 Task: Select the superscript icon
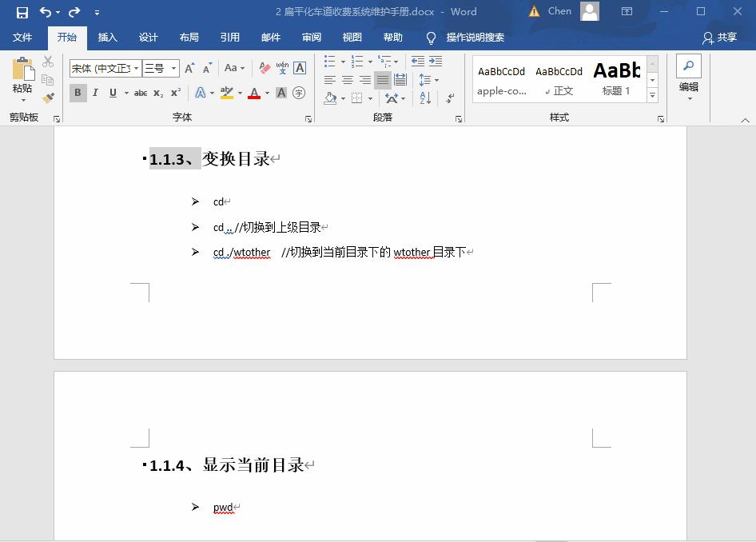coord(174,93)
